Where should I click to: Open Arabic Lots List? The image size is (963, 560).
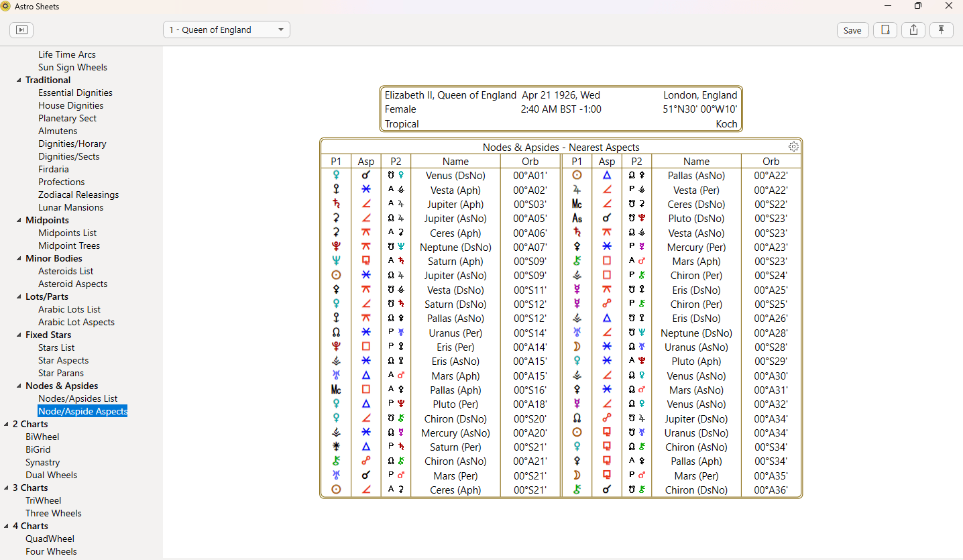click(69, 309)
